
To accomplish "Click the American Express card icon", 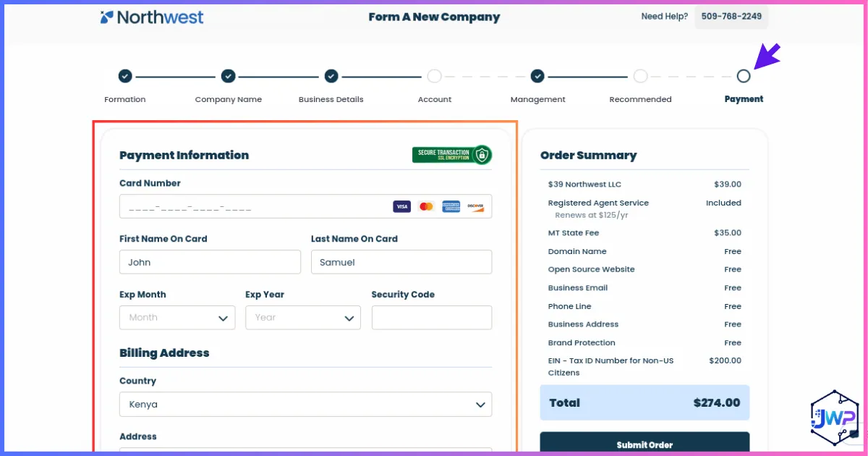I will (451, 207).
